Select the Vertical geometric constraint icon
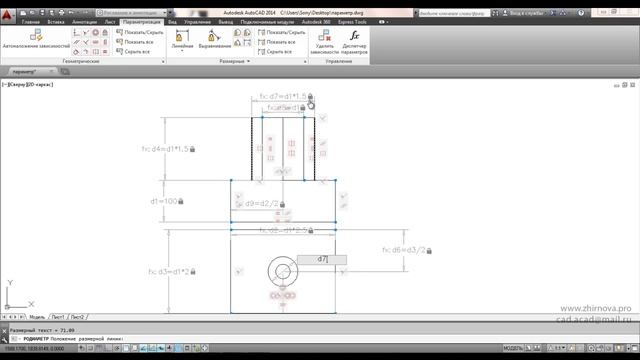640x360 pixels. click(x=105, y=42)
